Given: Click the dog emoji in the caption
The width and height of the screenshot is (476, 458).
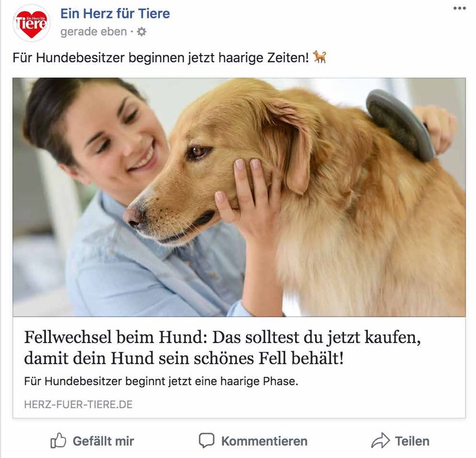Looking at the screenshot, I should (x=320, y=57).
